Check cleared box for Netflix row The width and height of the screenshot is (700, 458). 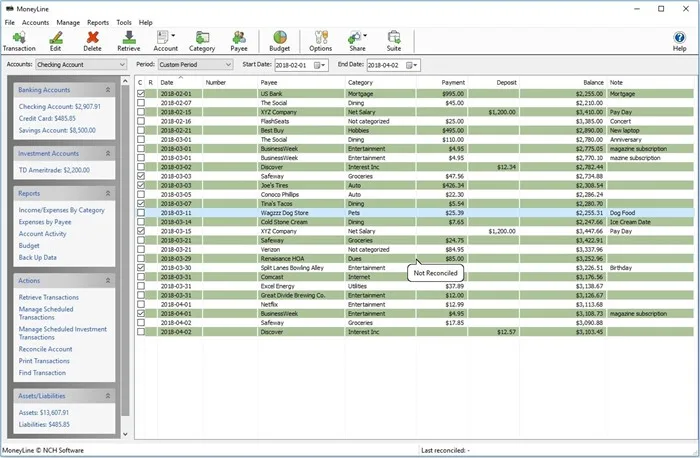coord(141,304)
